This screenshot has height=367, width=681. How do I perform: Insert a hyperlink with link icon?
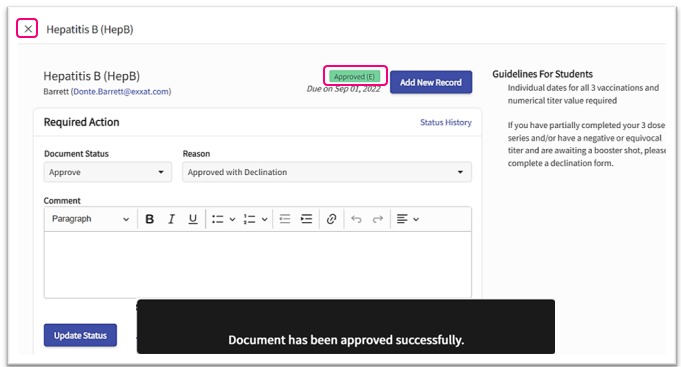331,219
